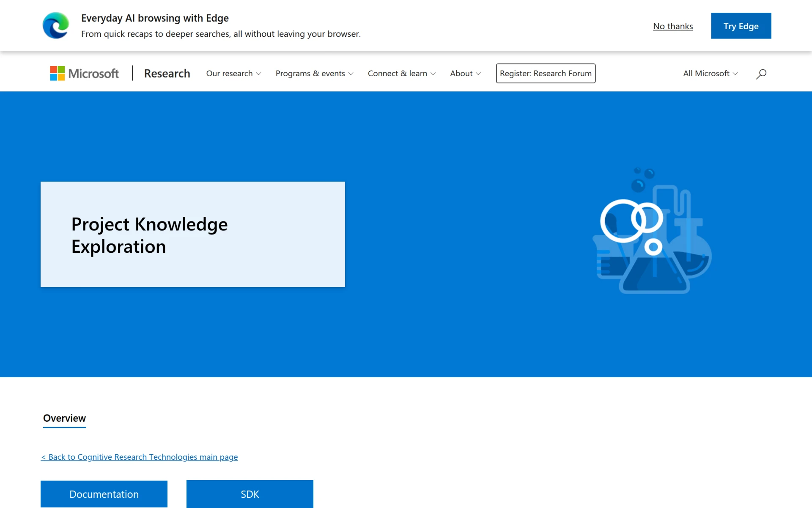Click Register: Research Forum button
812x508 pixels.
(x=546, y=73)
